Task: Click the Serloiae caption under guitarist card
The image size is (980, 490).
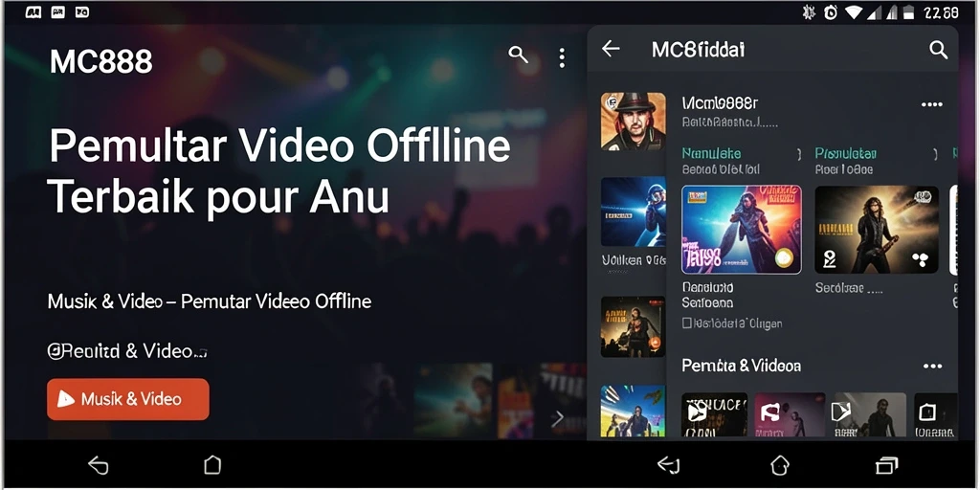Action: coord(848,288)
